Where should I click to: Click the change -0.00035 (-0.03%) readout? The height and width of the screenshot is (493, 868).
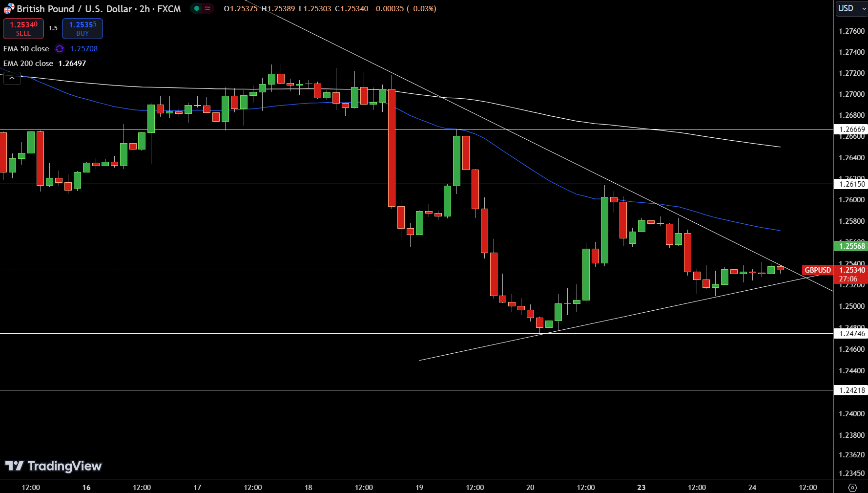tap(404, 9)
